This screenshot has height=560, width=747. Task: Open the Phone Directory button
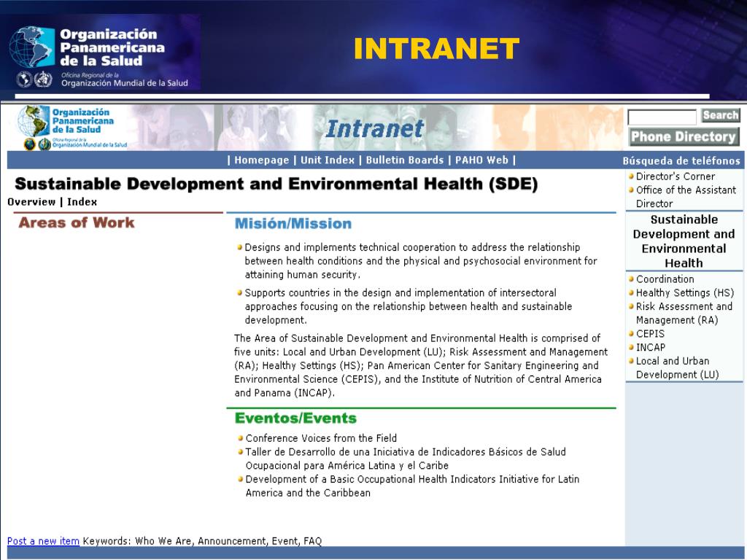point(684,136)
